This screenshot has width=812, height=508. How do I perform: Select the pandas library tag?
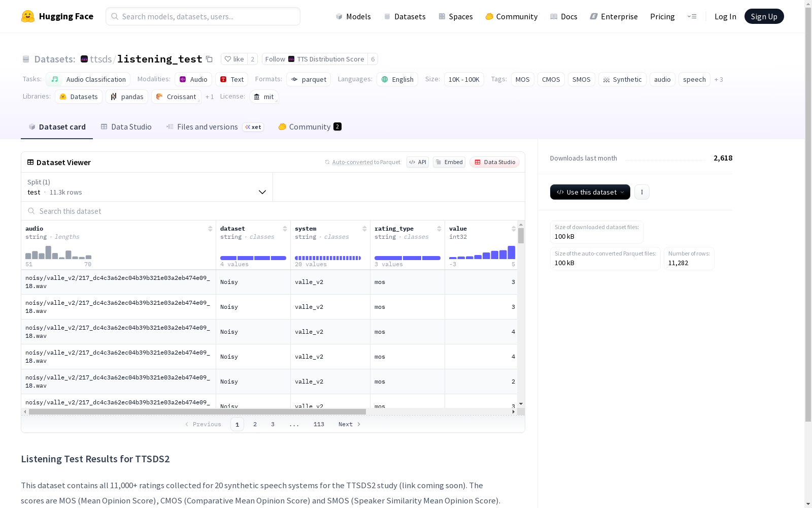(x=127, y=97)
